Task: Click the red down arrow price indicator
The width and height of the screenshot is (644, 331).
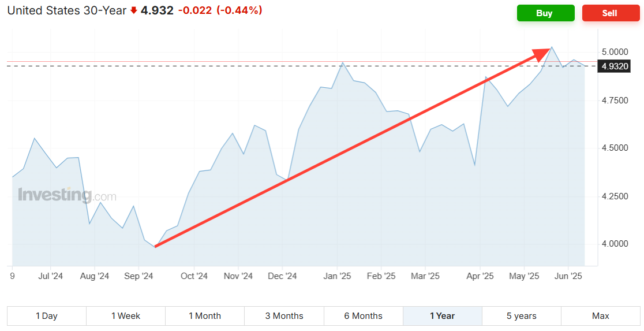Action: [x=134, y=11]
